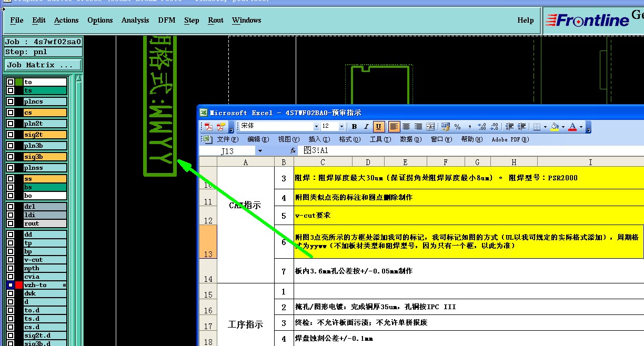Open Font Color dropdown arrow

(581, 127)
